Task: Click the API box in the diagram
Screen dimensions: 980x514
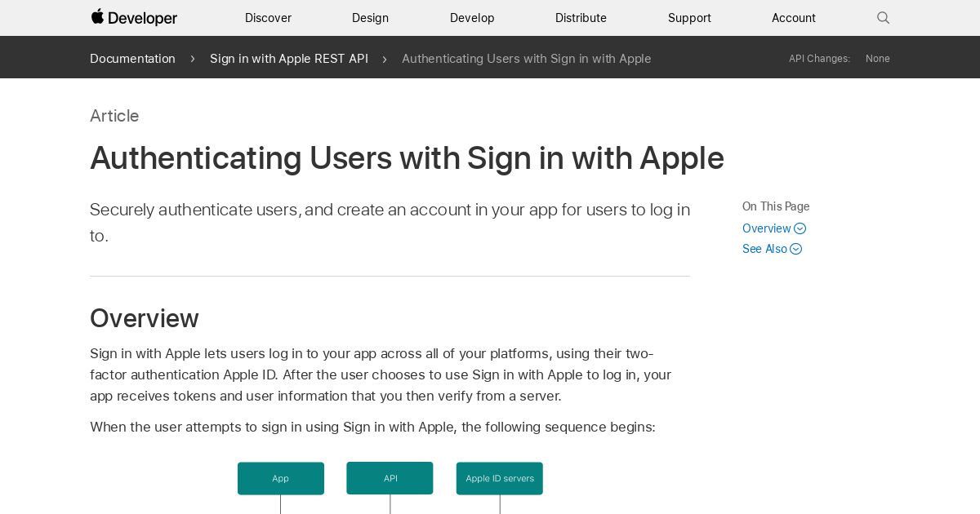Action: pyautogui.click(x=390, y=478)
